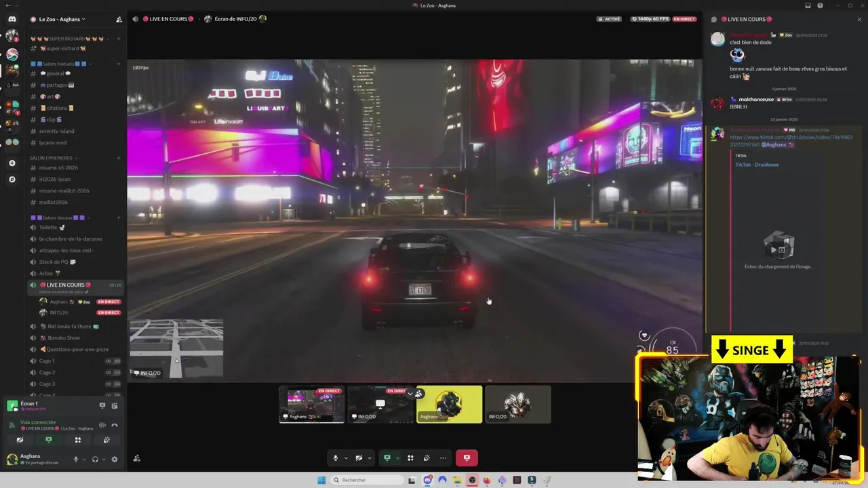The image size is (868, 488).
Task: Open user settings gear icon
Action: [x=114, y=459]
